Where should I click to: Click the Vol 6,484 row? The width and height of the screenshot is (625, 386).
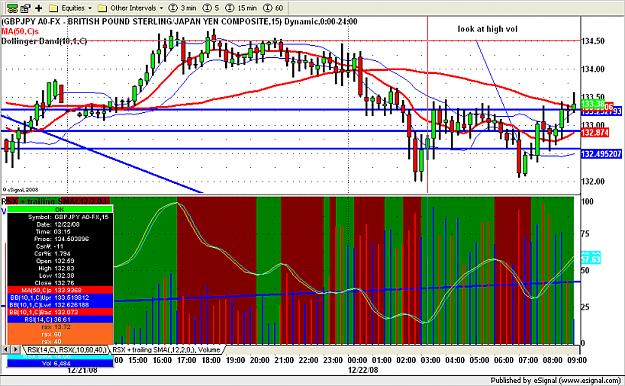click(x=60, y=363)
